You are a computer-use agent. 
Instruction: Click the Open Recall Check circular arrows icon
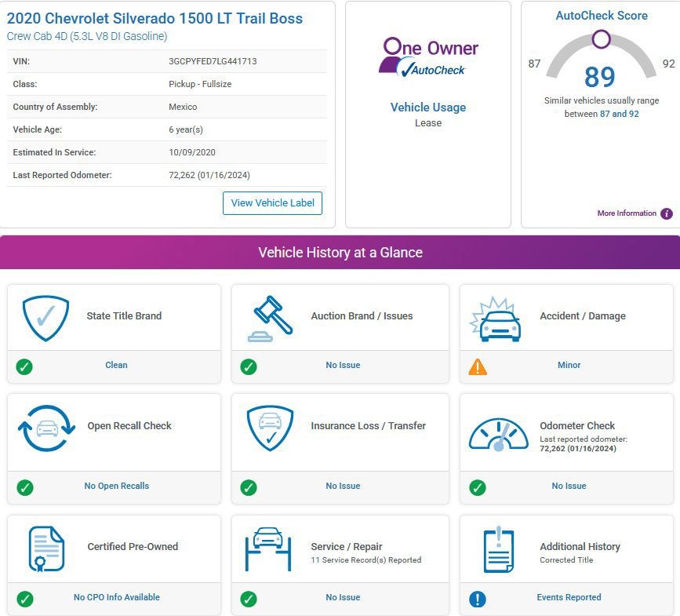(x=46, y=428)
